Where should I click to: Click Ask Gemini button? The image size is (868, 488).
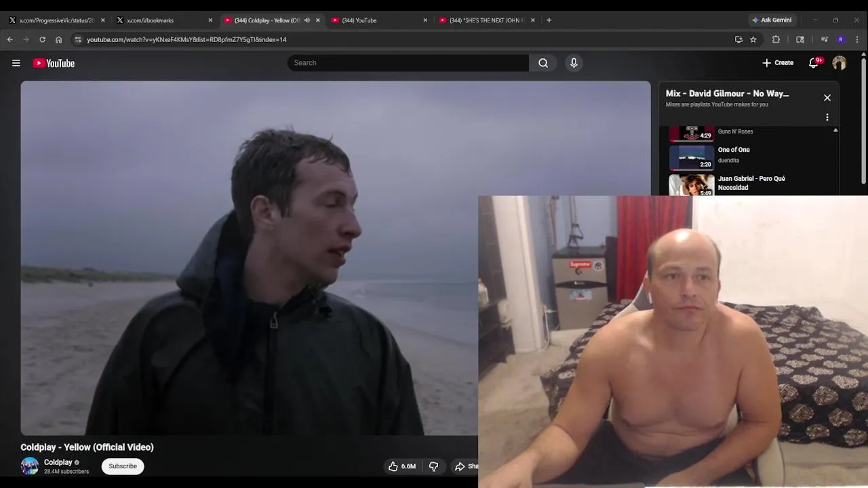[x=772, y=20]
